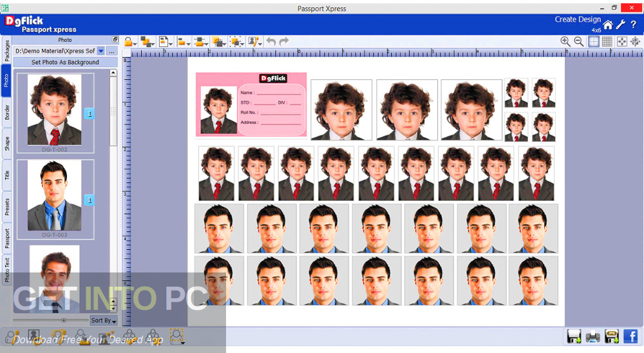Click the photo list scroll up arrow

tap(113, 73)
